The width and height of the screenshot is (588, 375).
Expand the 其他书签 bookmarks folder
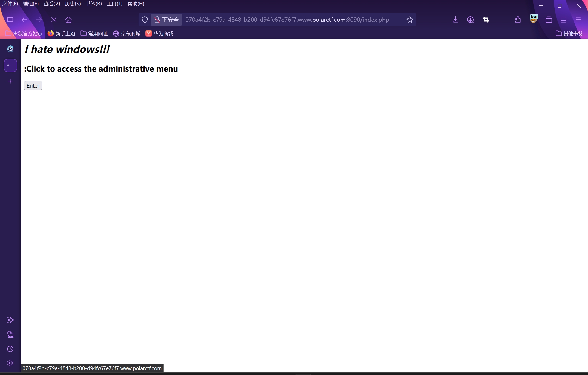[x=569, y=33]
